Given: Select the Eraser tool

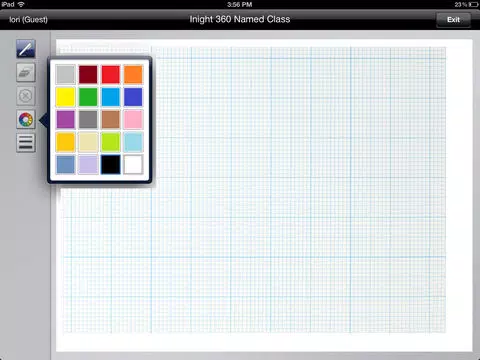Looking at the screenshot, I should [x=26, y=72].
